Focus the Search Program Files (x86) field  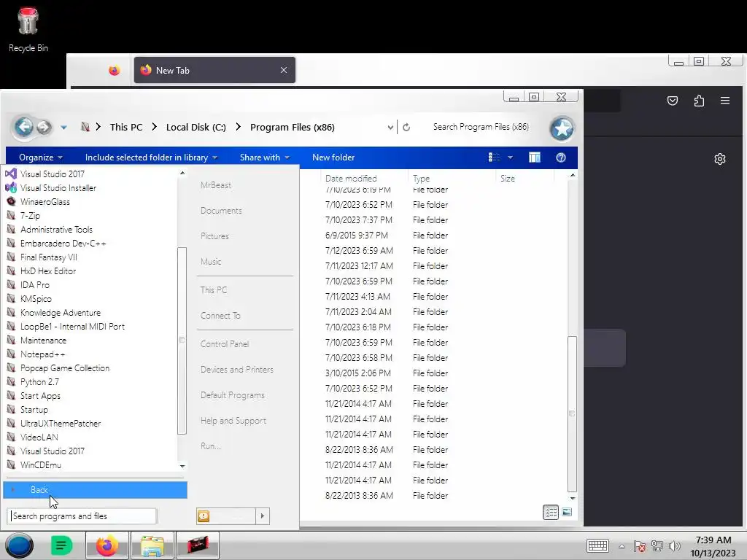[x=481, y=127]
